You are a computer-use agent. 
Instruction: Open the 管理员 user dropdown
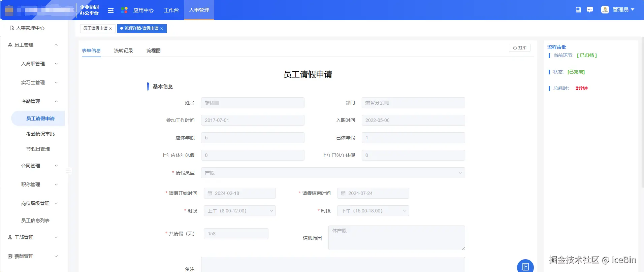623,10
